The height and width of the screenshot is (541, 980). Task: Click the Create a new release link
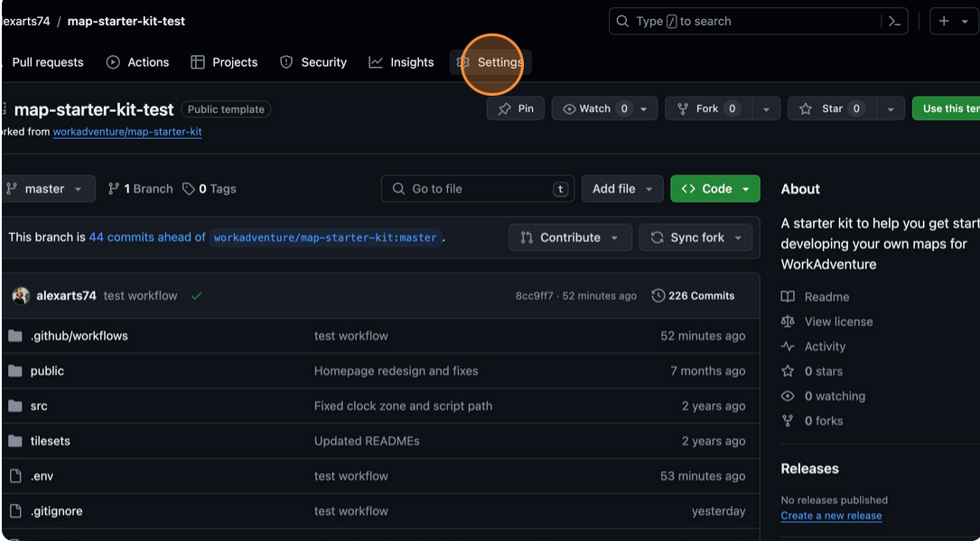pos(830,516)
